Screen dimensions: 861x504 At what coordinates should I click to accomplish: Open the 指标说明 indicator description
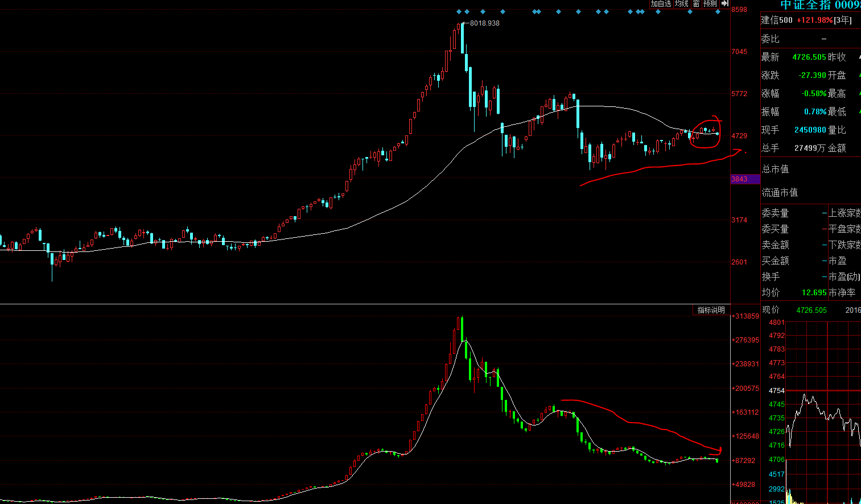[x=711, y=310]
